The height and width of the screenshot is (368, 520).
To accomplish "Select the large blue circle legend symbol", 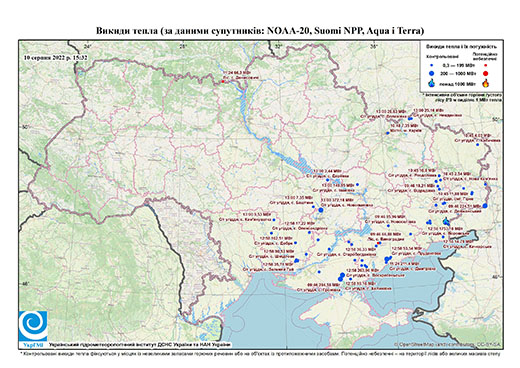I will tap(431, 73).
